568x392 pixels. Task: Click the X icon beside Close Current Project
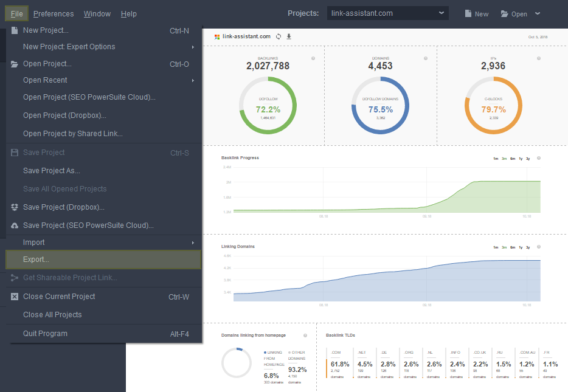tap(15, 297)
